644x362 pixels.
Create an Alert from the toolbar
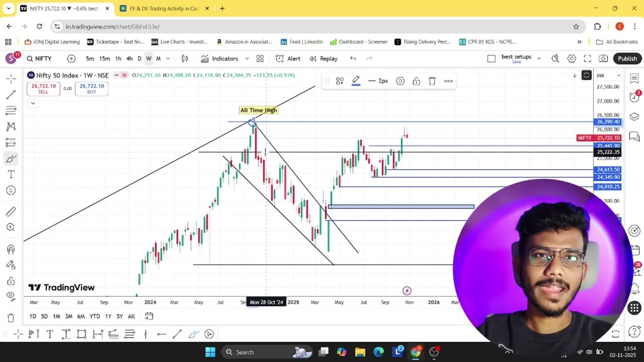point(288,59)
